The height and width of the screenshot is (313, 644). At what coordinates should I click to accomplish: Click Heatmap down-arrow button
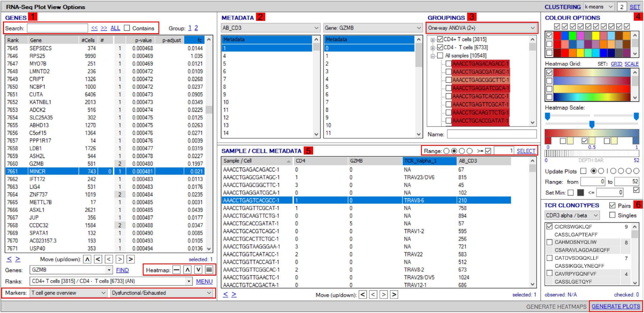point(198,270)
